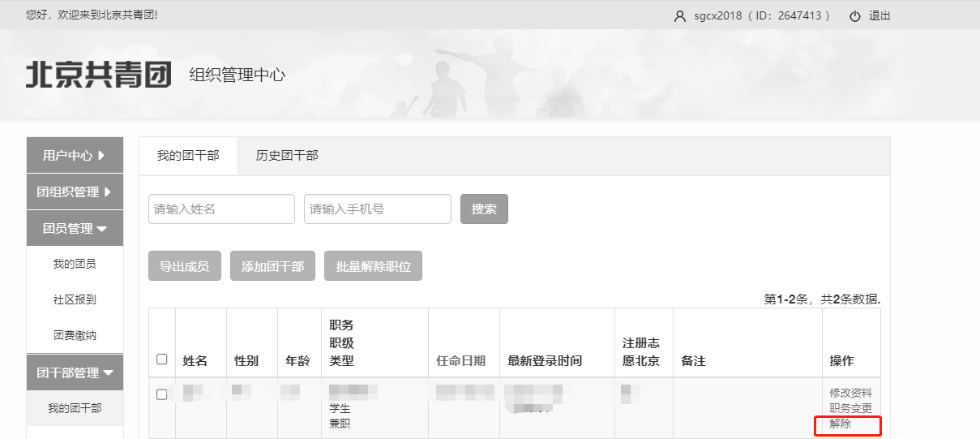Click the 解除 link in the 操作 column

click(840, 424)
